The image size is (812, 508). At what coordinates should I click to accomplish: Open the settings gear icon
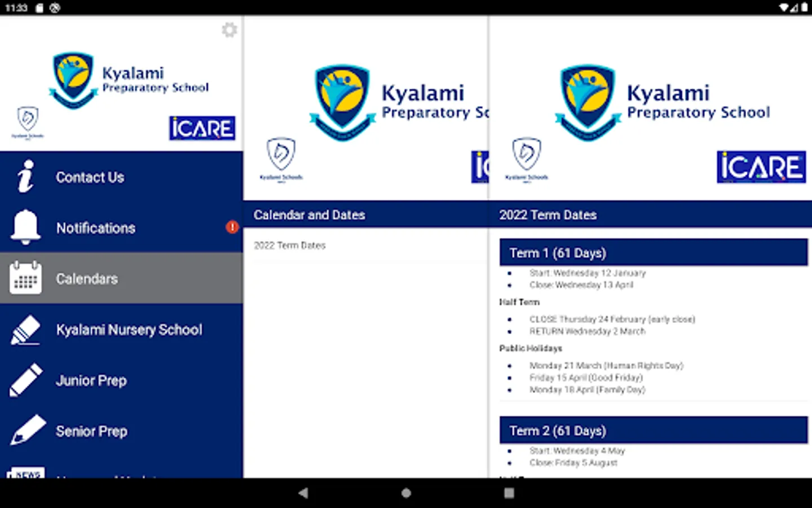pyautogui.click(x=229, y=30)
